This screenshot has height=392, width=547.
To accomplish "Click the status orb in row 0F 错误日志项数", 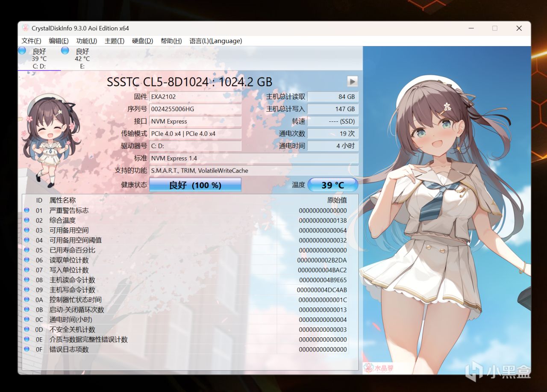I will [27, 349].
